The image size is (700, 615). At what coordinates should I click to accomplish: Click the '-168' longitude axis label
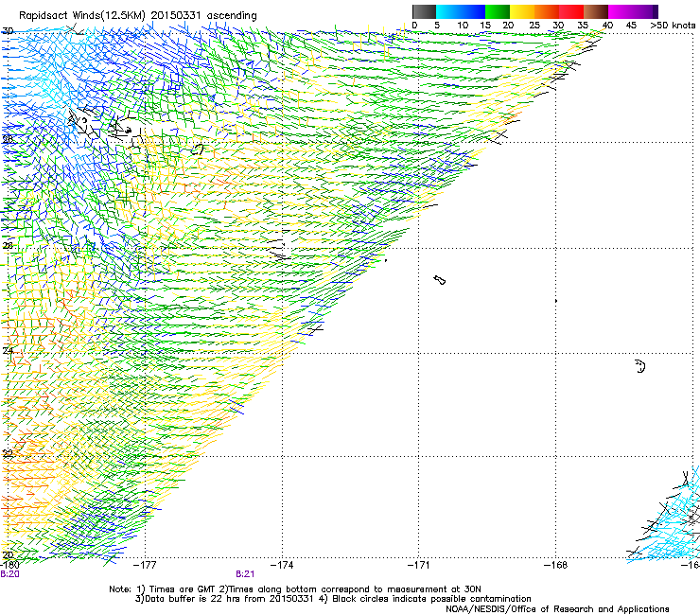[556, 565]
